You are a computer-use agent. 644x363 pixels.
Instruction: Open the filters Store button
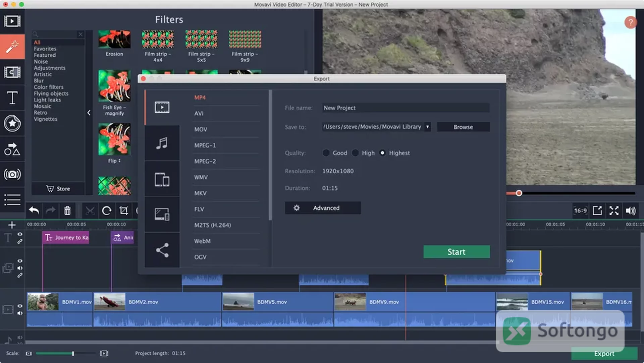[x=58, y=189]
